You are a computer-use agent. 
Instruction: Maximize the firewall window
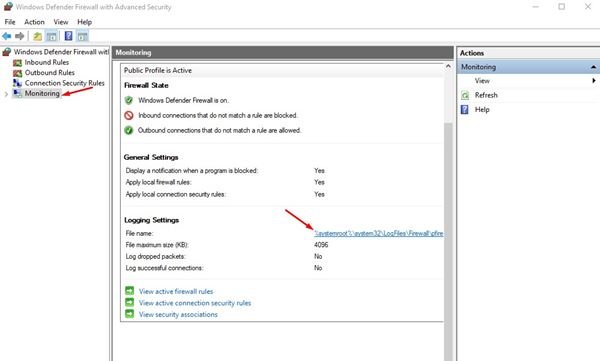pyautogui.click(x=561, y=7)
